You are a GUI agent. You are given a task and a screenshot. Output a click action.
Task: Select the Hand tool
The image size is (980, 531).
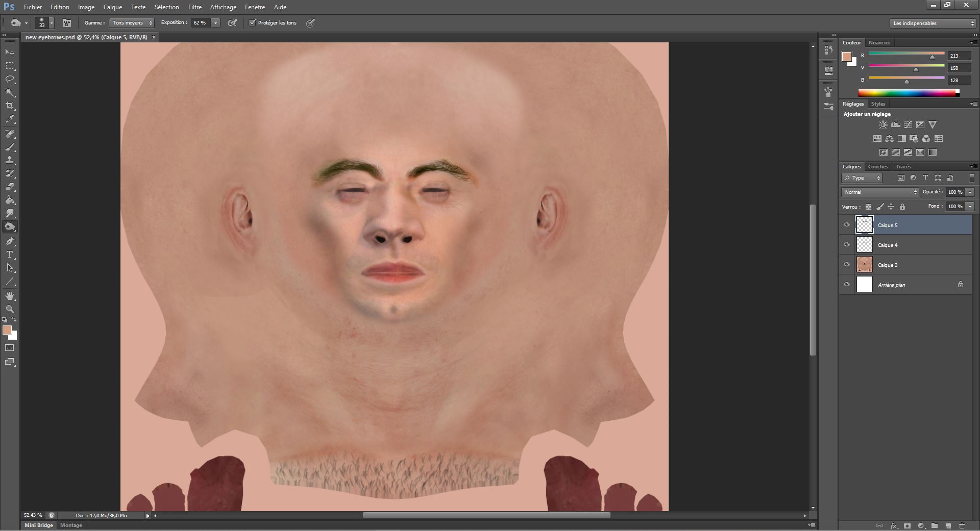[x=10, y=296]
